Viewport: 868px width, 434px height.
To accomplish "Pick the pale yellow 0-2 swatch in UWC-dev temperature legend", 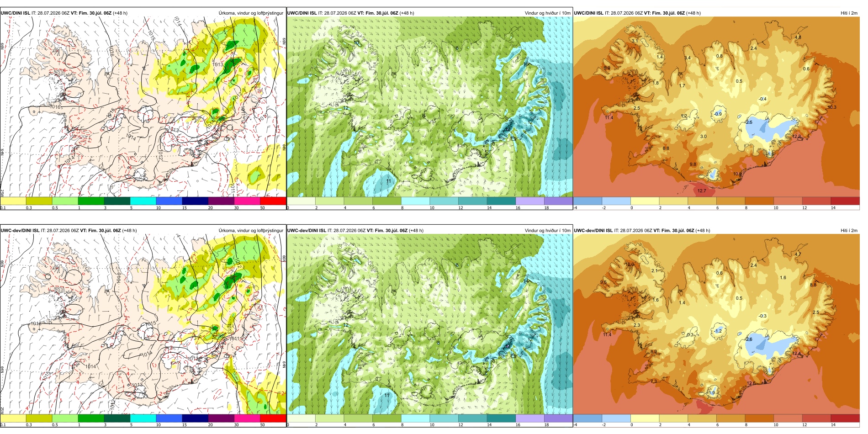I will [645, 418].
